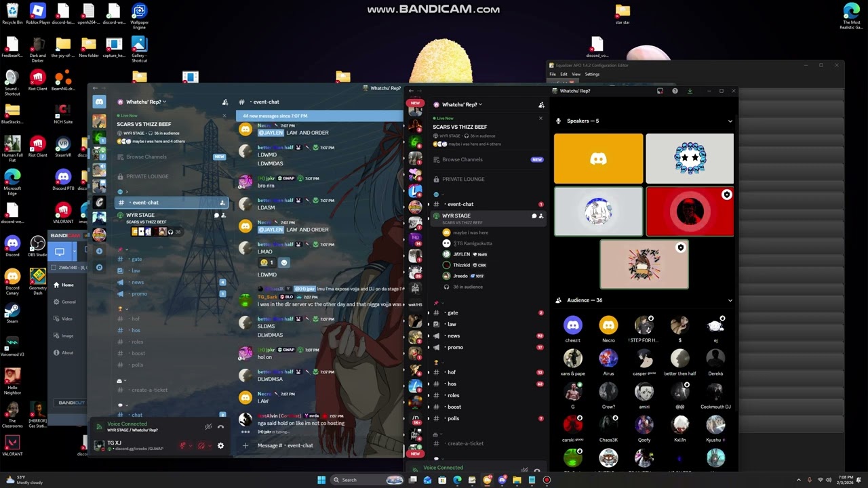Open Discover servers compass in left window

(x=100, y=267)
